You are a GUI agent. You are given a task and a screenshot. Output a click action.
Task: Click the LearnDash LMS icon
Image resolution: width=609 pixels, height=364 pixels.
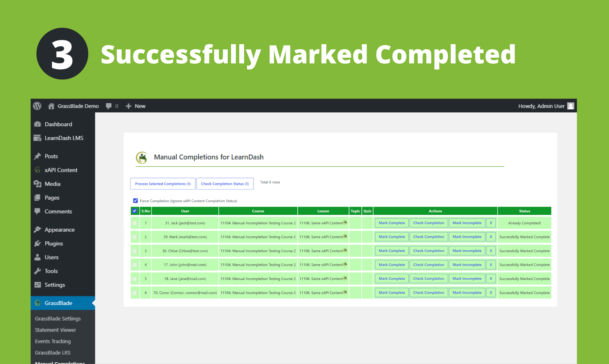click(x=38, y=138)
